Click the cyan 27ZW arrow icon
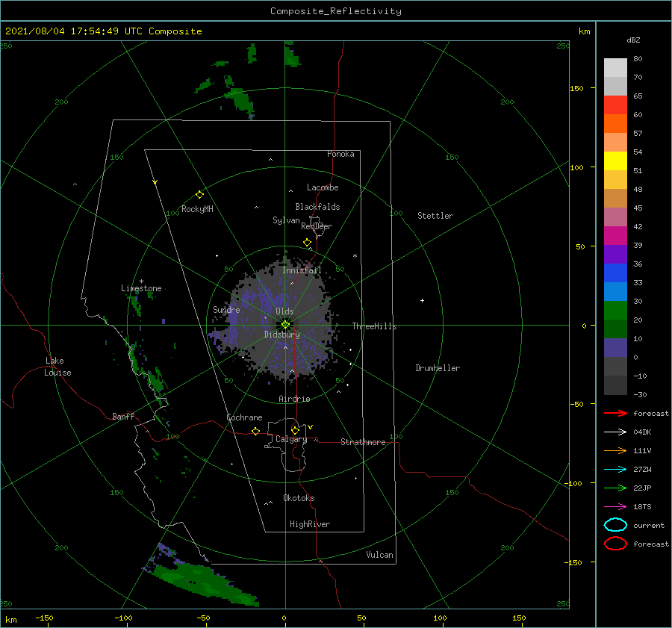 click(615, 470)
